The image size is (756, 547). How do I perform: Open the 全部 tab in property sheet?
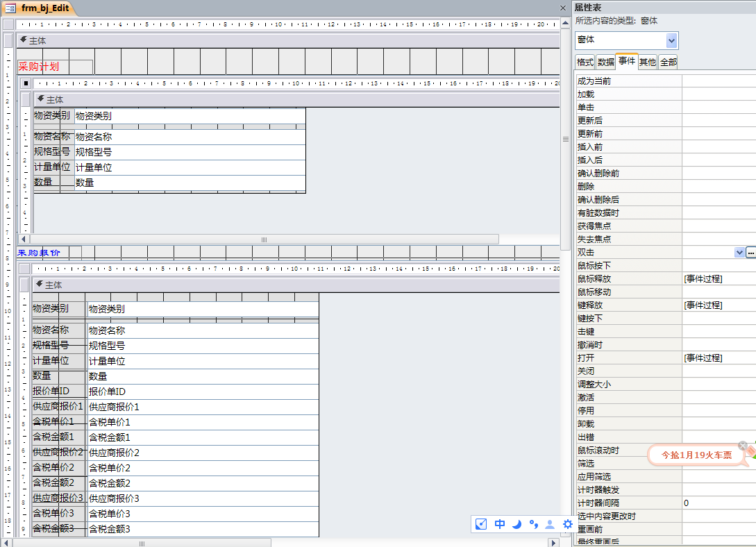668,62
